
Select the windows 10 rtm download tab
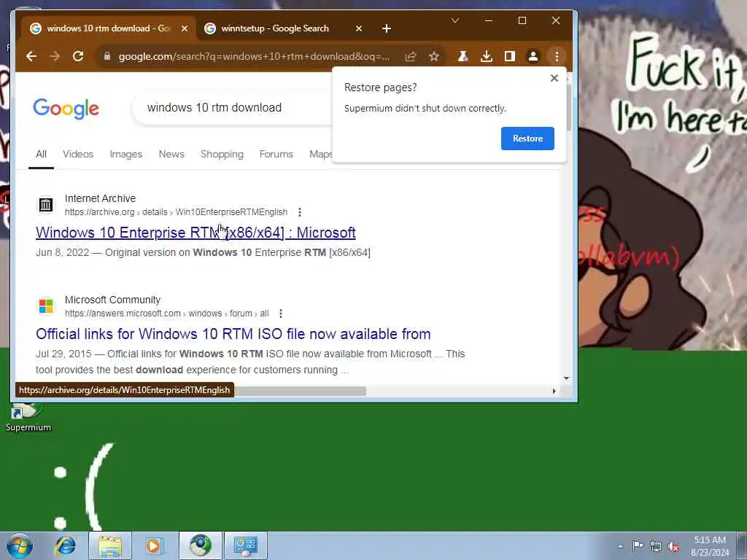[x=108, y=28]
